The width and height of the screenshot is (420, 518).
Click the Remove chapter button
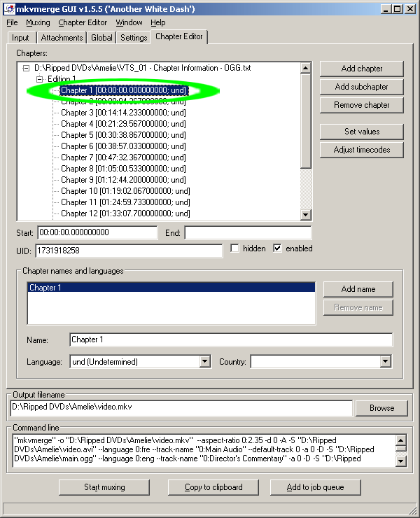tap(362, 105)
